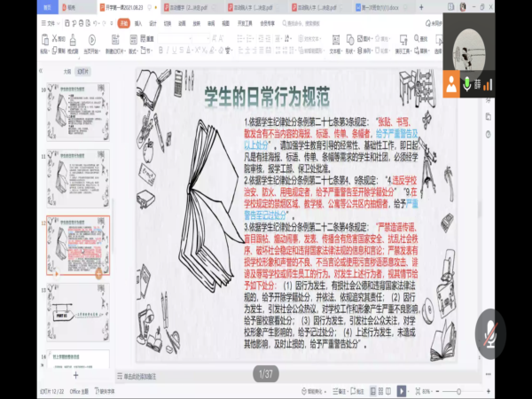
Task: Open the File (文件) menu dropdown
Action: click(x=52, y=24)
